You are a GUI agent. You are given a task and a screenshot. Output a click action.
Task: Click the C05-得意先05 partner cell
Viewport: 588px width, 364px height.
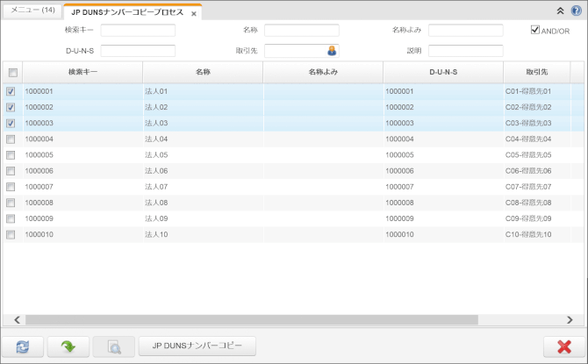point(536,155)
